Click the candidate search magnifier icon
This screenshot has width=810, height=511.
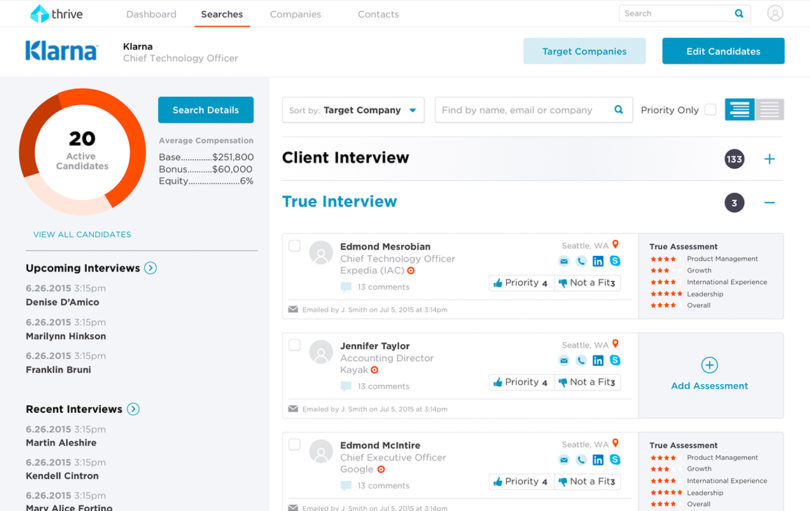[618, 110]
